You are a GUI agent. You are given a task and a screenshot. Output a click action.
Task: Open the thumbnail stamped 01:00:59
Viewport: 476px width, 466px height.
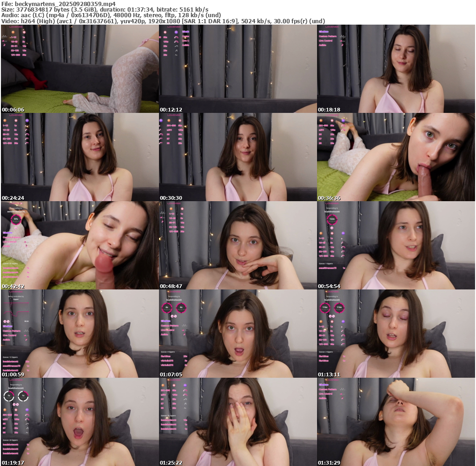click(80, 334)
